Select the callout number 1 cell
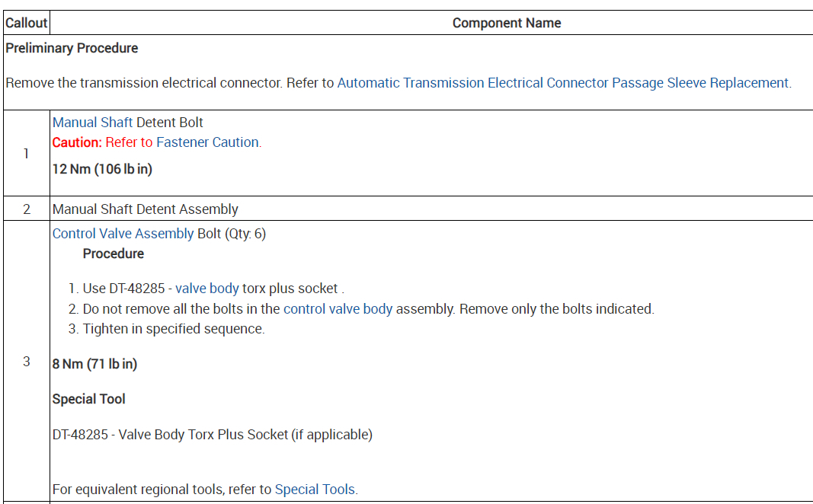This screenshot has width=813, height=504. click(x=26, y=153)
